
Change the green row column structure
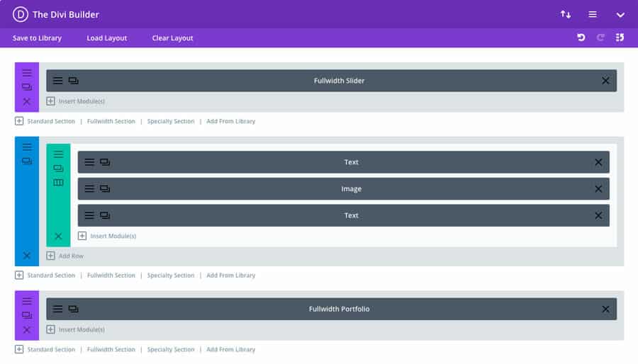point(58,183)
